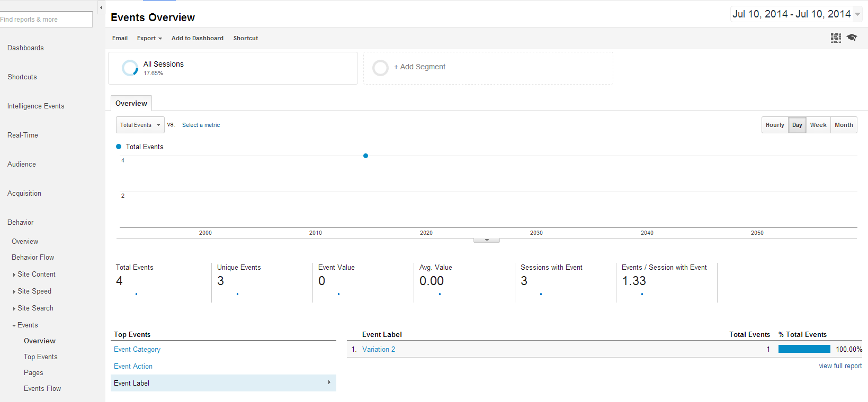868x402 pixels.
Task: Open Intelligence Events in sidebar
Action: [35, 106]
